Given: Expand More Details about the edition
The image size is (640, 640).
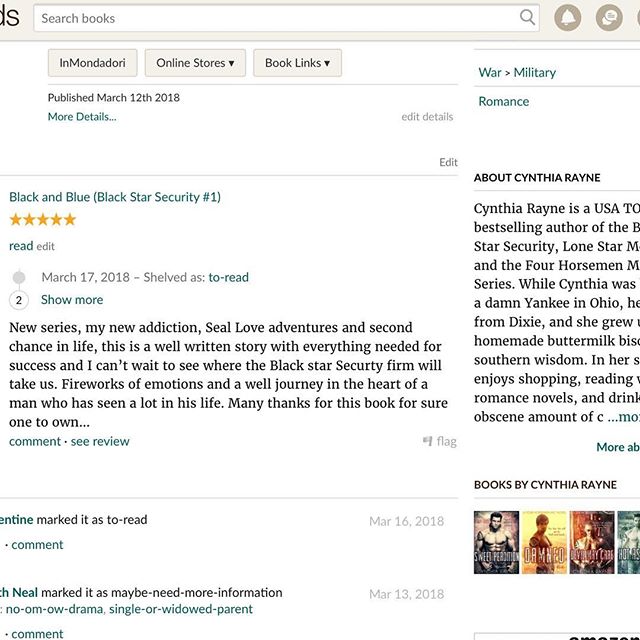Looking at the screenshot, I should [x=82, y=117].
